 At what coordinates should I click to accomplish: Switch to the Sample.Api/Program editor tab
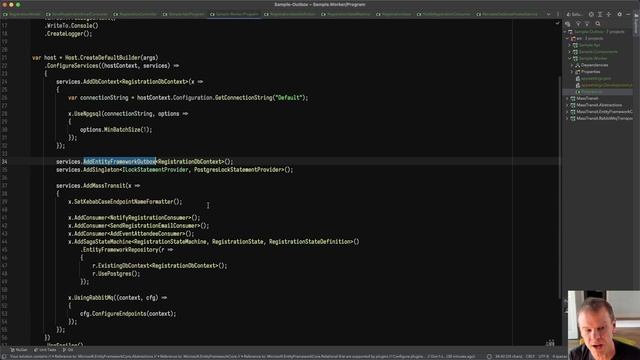184,14
